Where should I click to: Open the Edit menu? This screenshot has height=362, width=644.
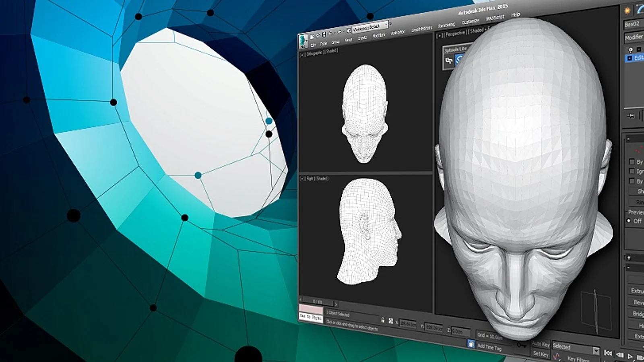point(313,45)
